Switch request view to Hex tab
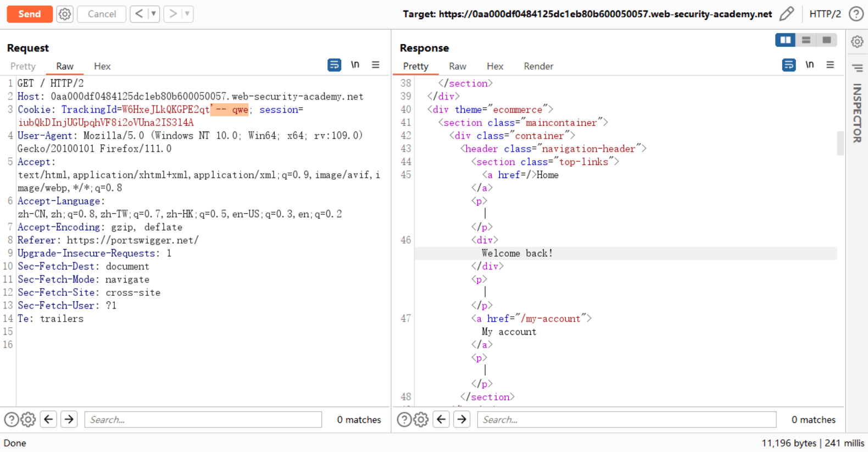 click(x=102, y=66)
